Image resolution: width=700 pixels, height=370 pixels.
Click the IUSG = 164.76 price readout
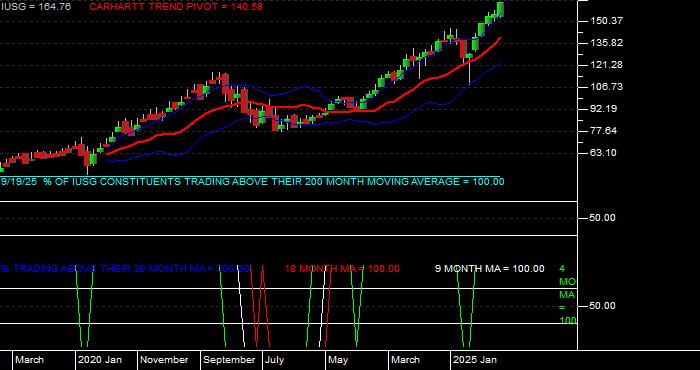36,7
